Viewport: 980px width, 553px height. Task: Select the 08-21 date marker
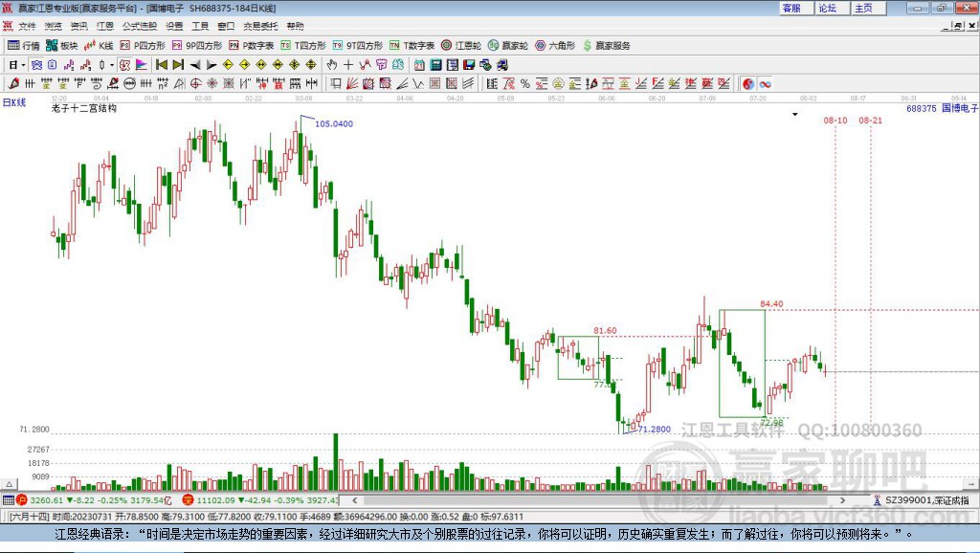pos(870,120)
